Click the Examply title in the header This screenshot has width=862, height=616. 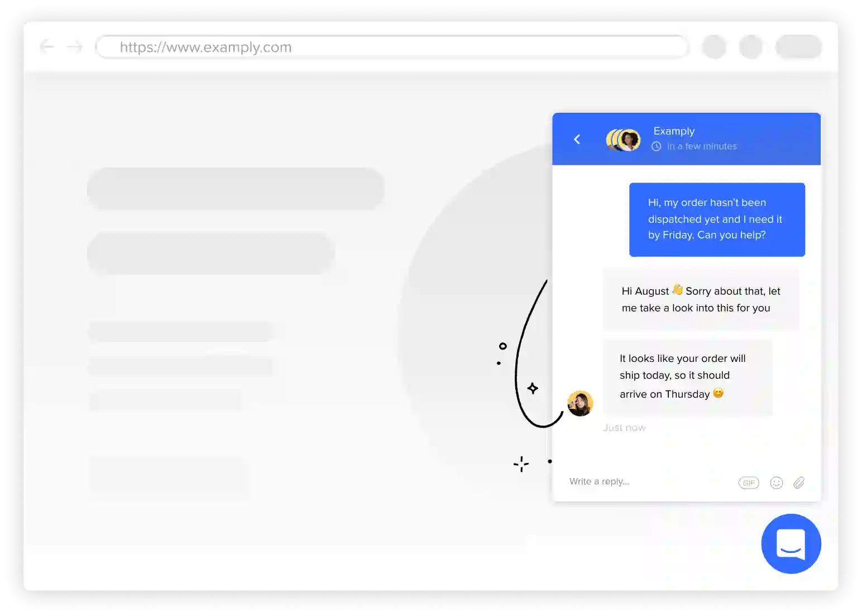[674, 131]
